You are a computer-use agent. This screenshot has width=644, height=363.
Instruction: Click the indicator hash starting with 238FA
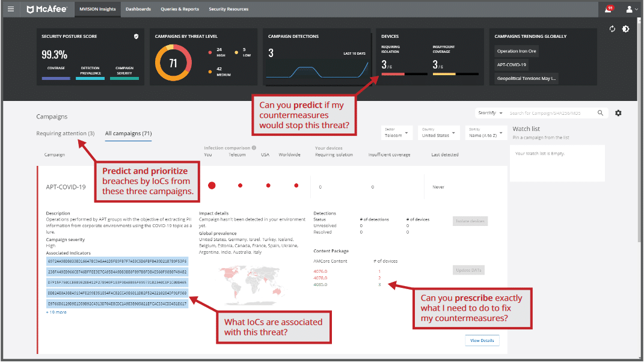point(117,272)
